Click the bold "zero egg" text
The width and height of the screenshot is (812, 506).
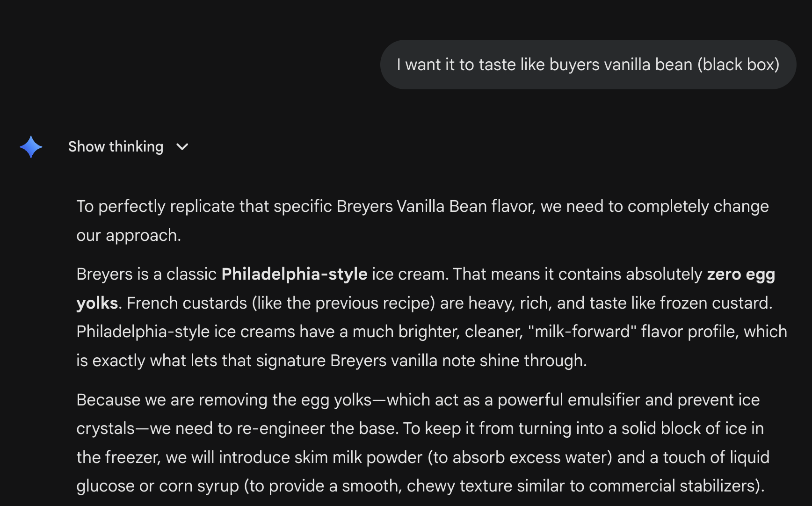coord(740,274)
